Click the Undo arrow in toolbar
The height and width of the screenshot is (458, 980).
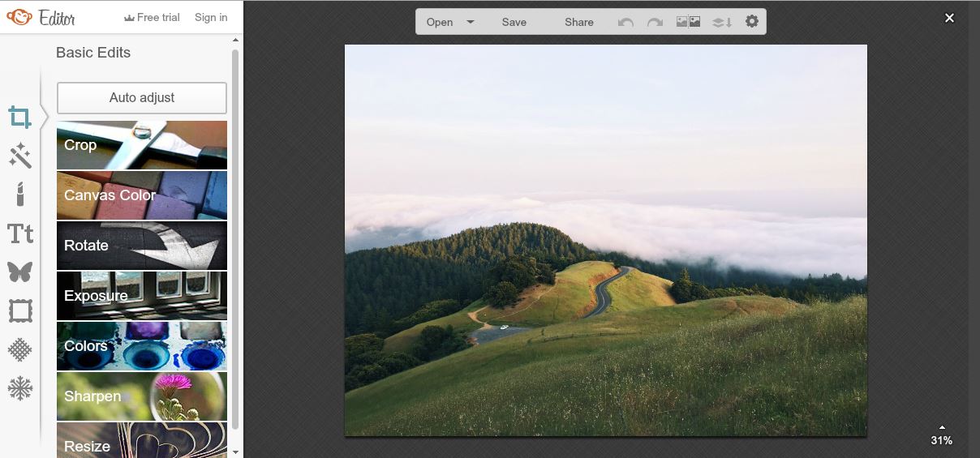[625, 22]
